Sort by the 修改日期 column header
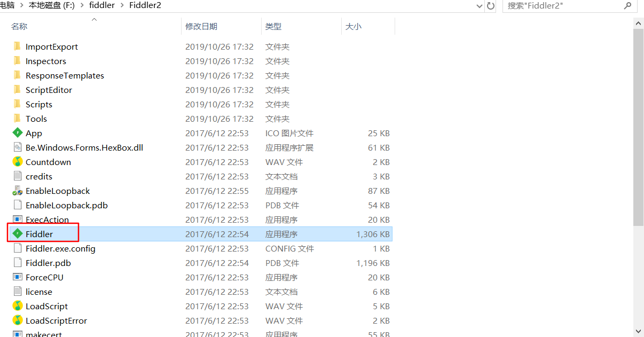This screenshot has width=644, height=337. (x=201, y=26)
